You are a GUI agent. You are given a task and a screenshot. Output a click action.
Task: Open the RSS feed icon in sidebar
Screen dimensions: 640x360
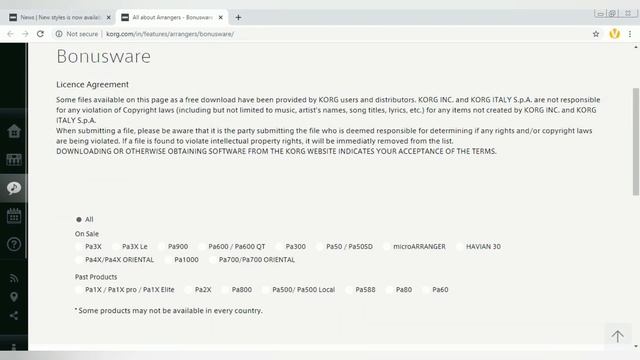[14, 278]
